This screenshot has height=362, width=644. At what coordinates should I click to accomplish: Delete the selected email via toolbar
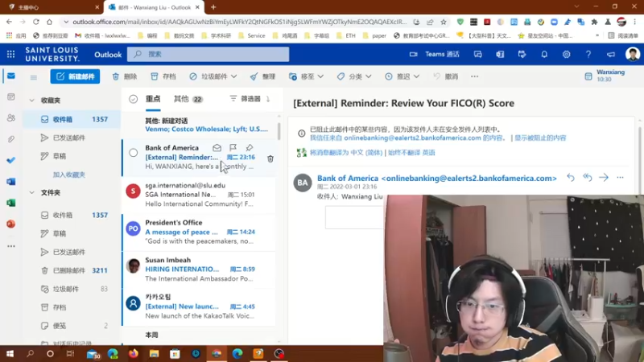tap(125, 76)
